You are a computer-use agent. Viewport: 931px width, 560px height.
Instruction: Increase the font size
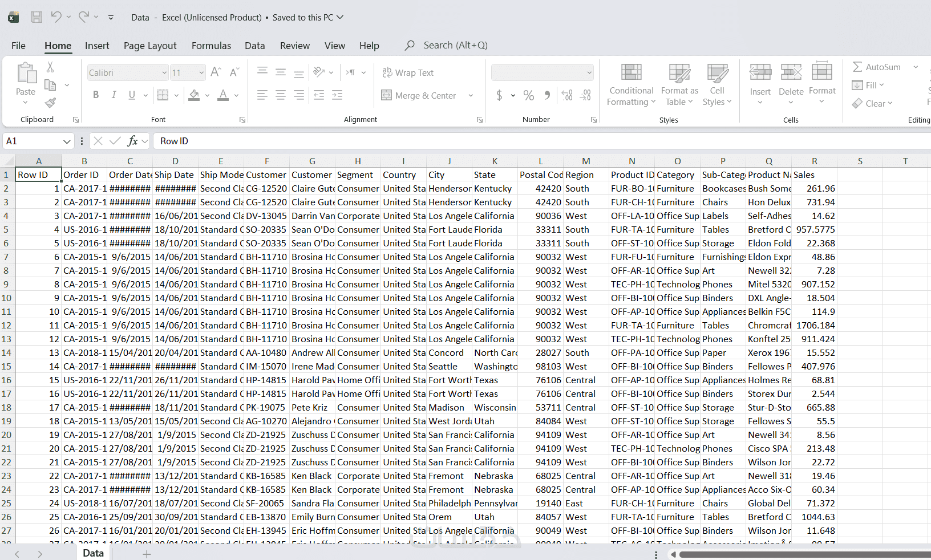tap(216, 72)
